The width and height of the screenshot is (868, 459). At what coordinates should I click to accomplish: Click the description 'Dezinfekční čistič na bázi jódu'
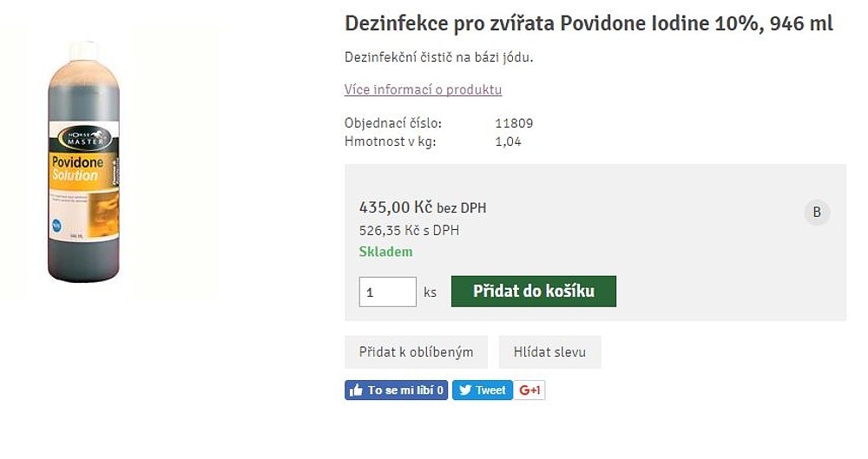click(437, 57)
